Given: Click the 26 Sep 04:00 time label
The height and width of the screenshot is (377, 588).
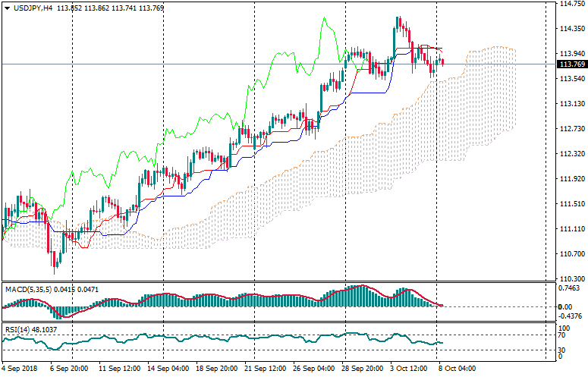Looking at the screenshot, I should [313, 369].
